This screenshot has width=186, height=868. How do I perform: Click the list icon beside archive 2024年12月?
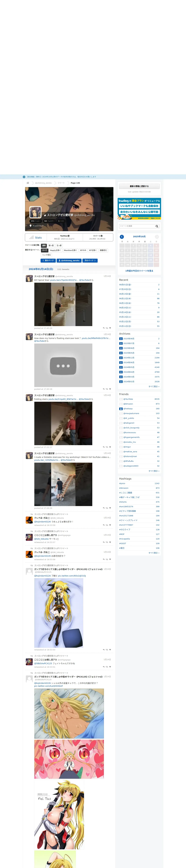[x=121, y=358]
